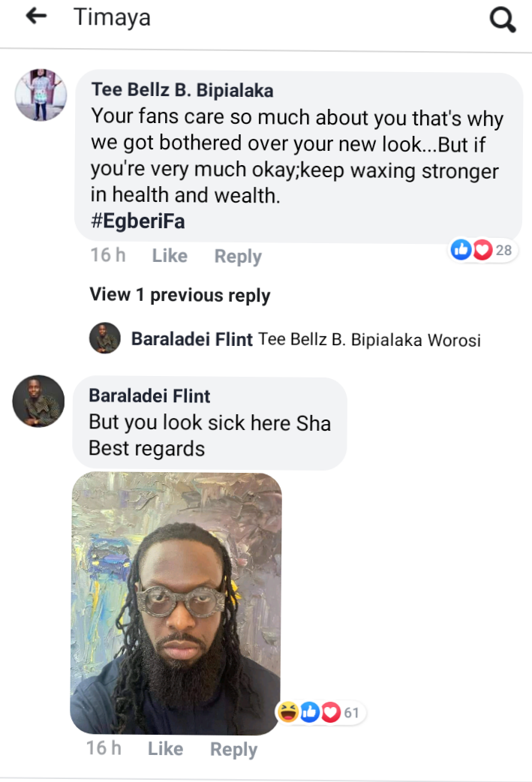Open Baraladei Flint's large comment avatar
Viewport: 532px width, 782px height.
(38, 401)
